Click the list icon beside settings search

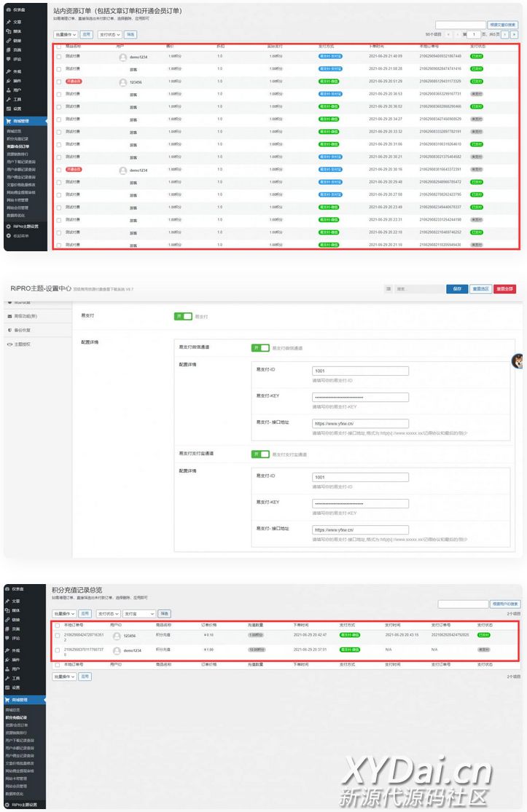tap(390, 289)
